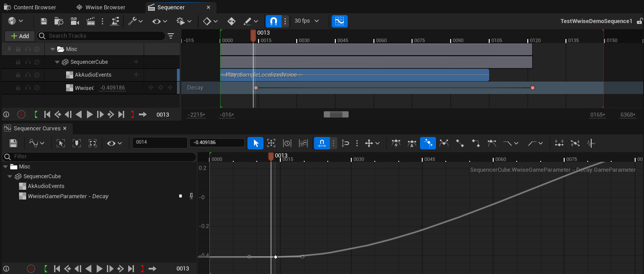Collapse the Misc folder in the track list
The width and height of the screenshot is (644, 274).
point(53,49)
